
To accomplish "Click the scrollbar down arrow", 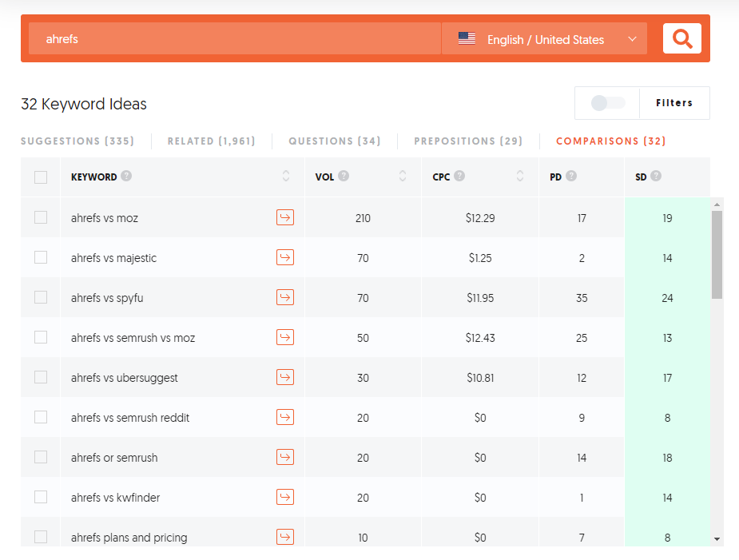I will 717,538.
